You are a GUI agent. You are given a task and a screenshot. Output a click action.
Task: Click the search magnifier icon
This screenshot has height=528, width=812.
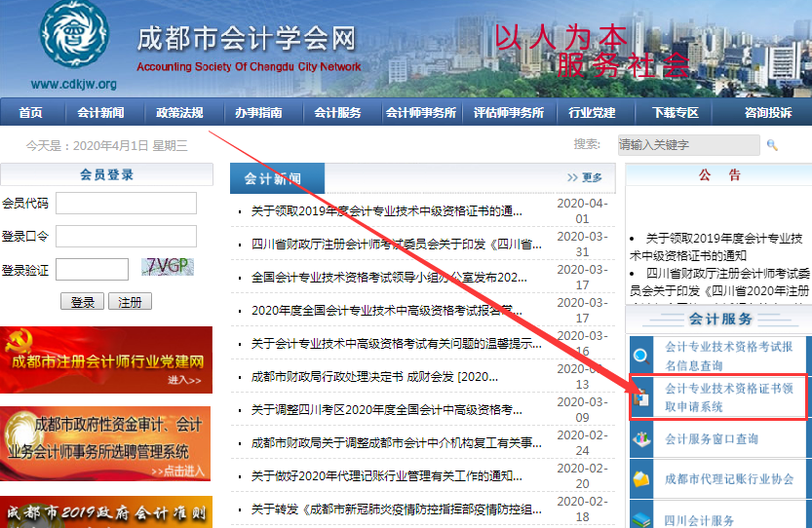point(772,145)
